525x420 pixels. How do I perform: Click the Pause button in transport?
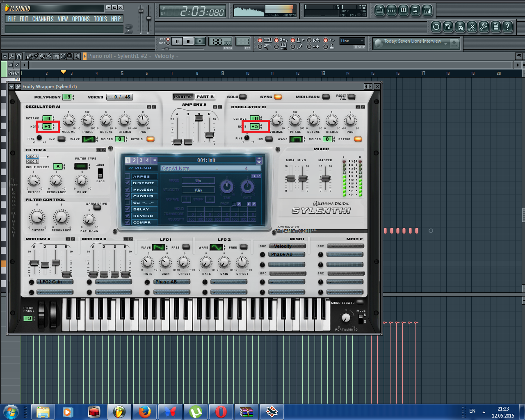pos(177,41)
